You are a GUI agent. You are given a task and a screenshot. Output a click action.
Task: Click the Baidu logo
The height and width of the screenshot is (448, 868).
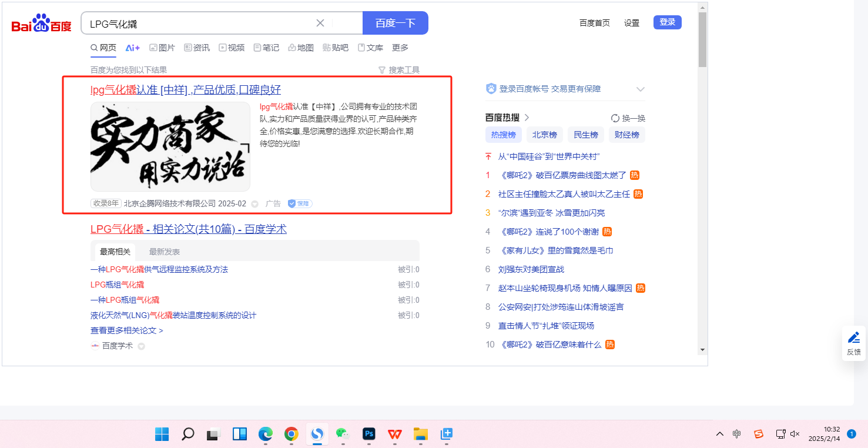point(41,24)
